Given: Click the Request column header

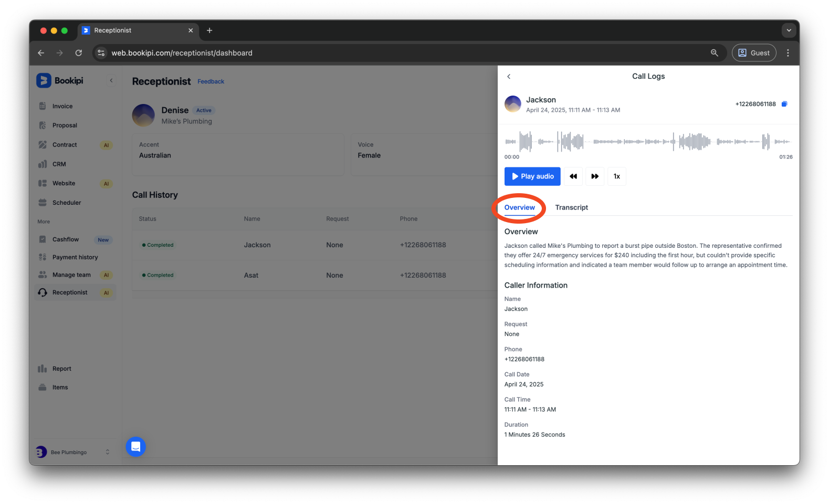Looking at the screenshot, I should click(x=338, y=219).
